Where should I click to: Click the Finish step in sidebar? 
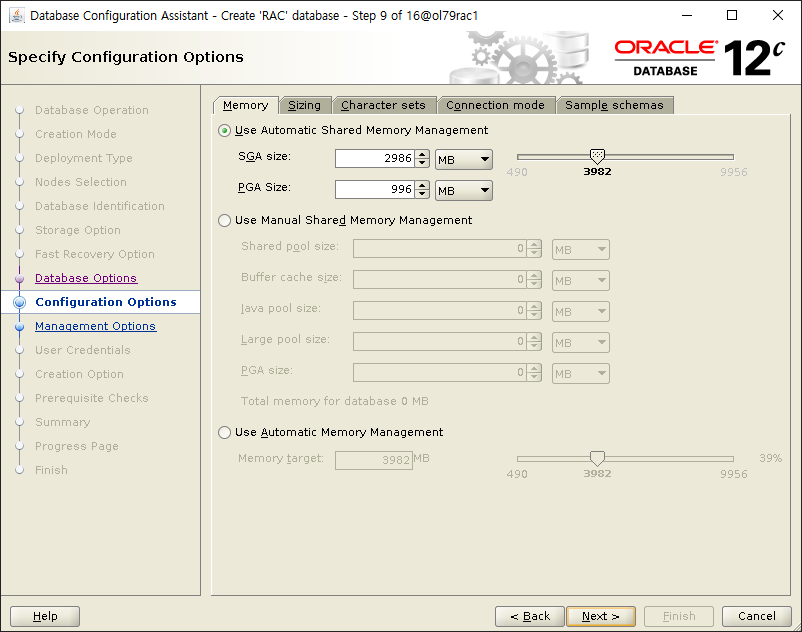click(51, 470)
